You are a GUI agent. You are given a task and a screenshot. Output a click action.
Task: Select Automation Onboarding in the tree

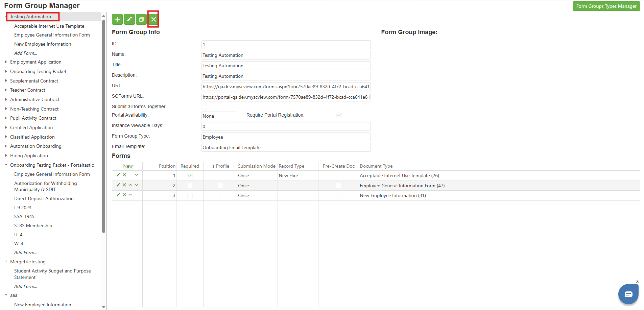[36, 146]
